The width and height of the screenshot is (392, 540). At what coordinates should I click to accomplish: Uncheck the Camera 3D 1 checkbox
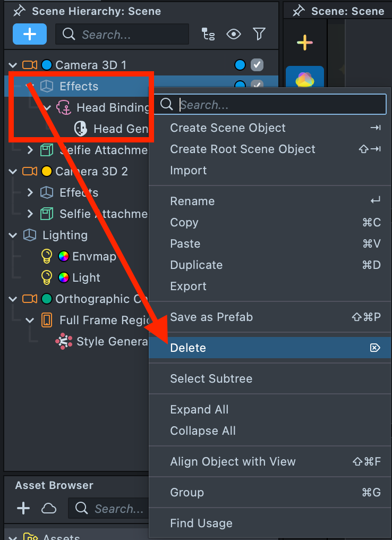tap(257, 65)
